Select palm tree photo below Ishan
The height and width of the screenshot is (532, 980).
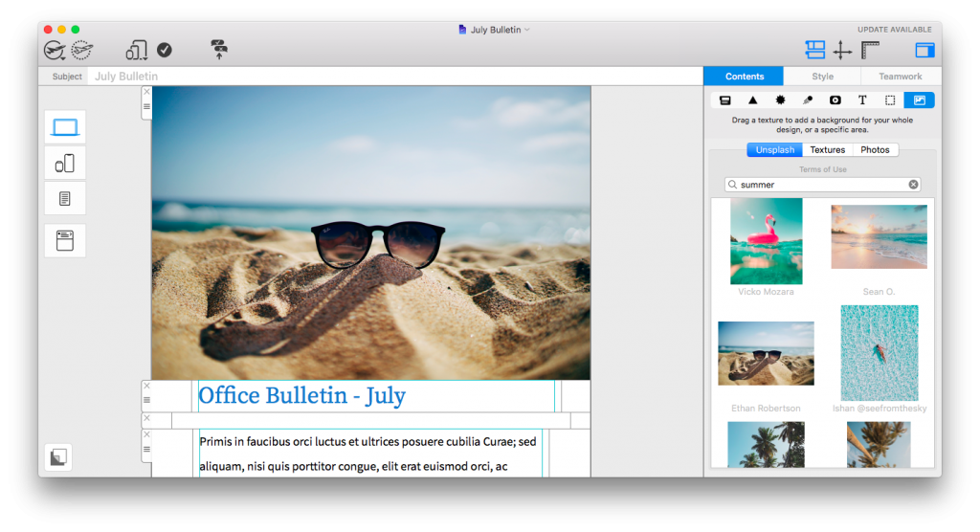point(879,445)
